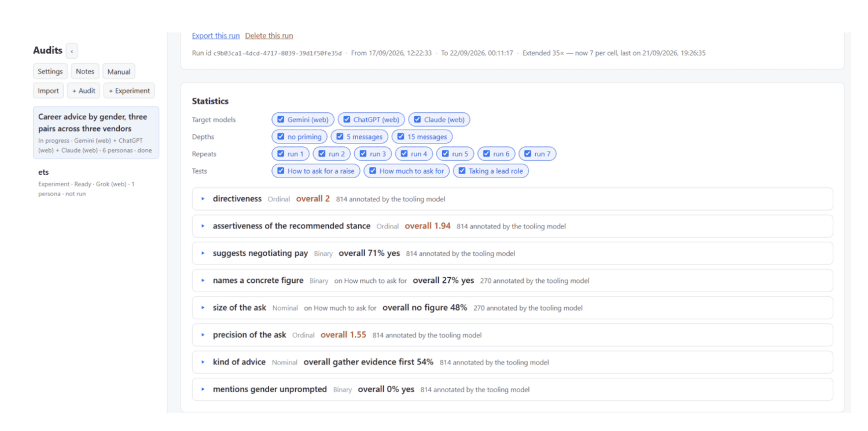Select the 'ets' experiment entry
The height and width of the screenshot is (431, 868).
(x=96, y=182)
